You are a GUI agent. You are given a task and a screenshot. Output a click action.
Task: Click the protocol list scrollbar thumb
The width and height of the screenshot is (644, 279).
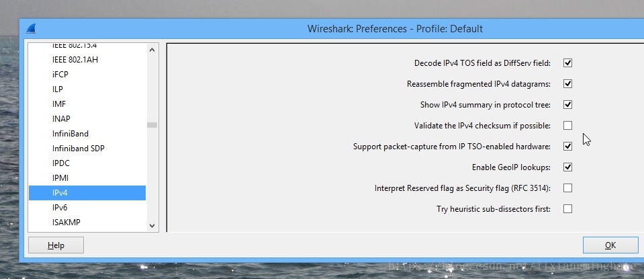152,125
